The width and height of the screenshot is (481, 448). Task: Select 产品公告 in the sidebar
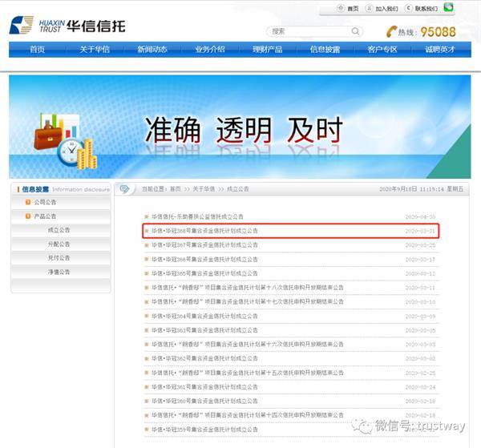(x=45, y=216)
